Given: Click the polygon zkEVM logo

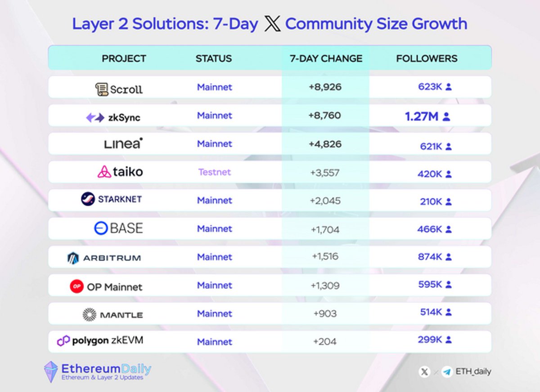Looking at the screenshot, I should (100, 341).
